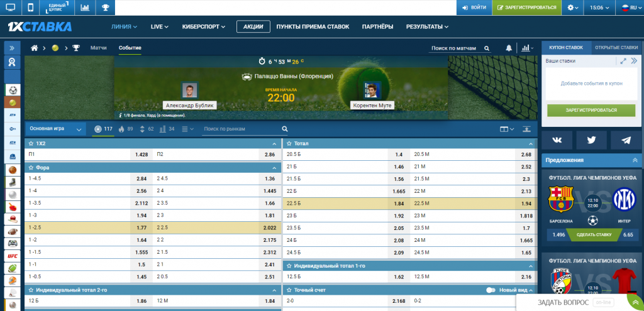
Task: Open the UFC section in the sidebar
Action: (x=12, y=256)
